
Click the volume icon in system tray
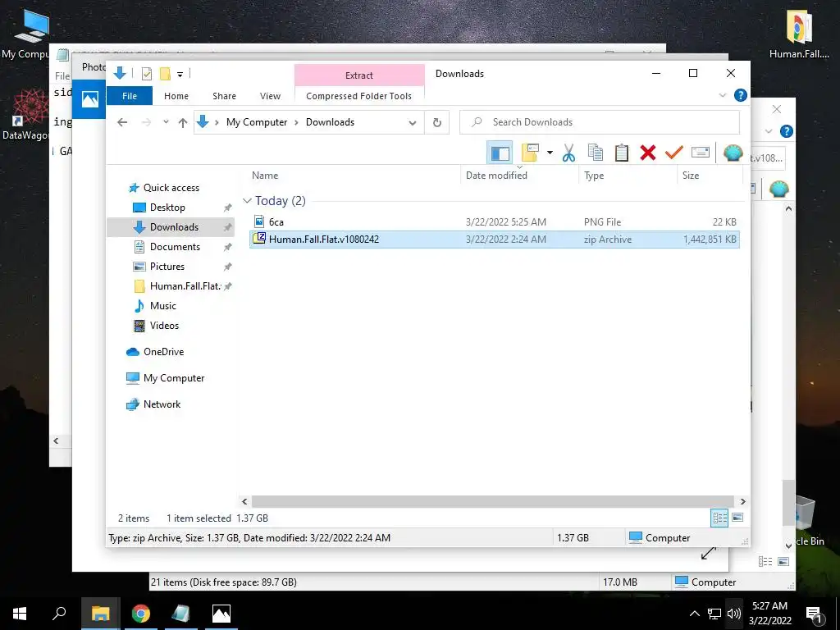tap(734, 614)
